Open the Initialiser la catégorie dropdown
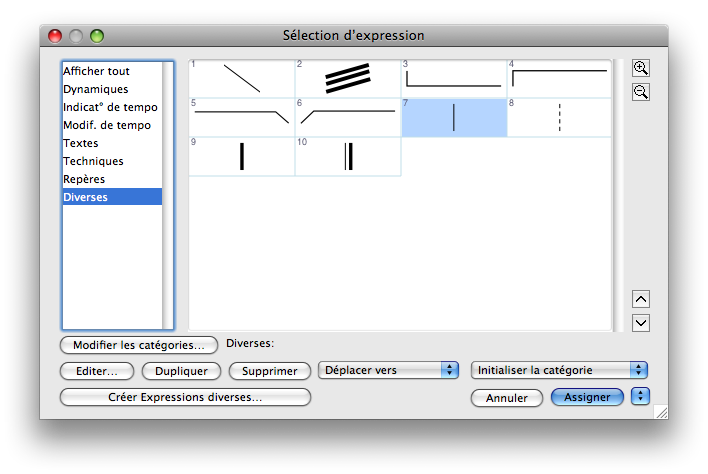The width and height of the screenshot is (708, 474). pos(559,370)
